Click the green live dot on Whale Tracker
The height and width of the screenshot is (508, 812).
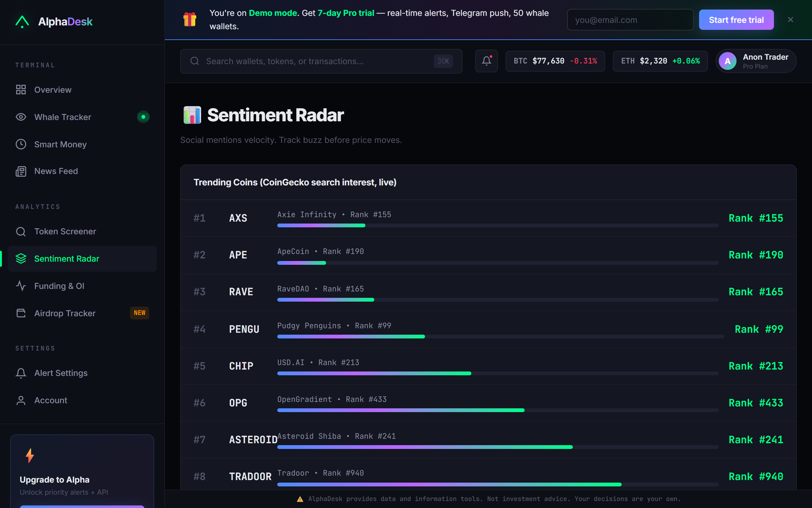pos(143,117)
